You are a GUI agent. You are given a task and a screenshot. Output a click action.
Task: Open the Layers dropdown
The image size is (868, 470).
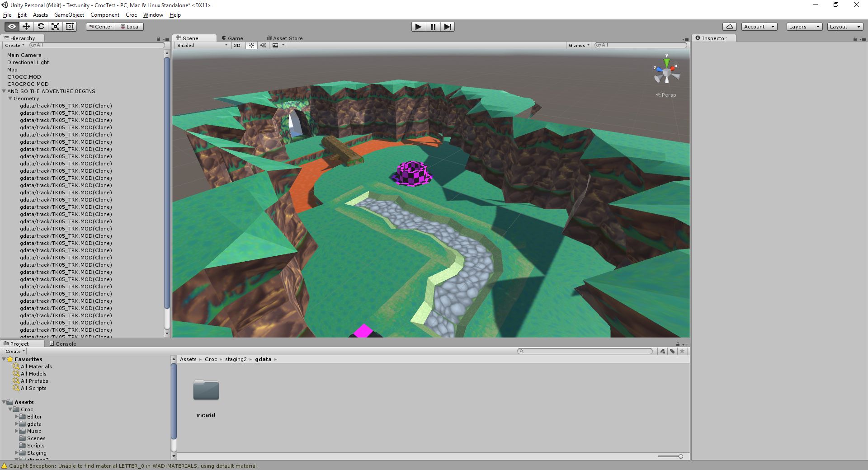coord(804,27)
